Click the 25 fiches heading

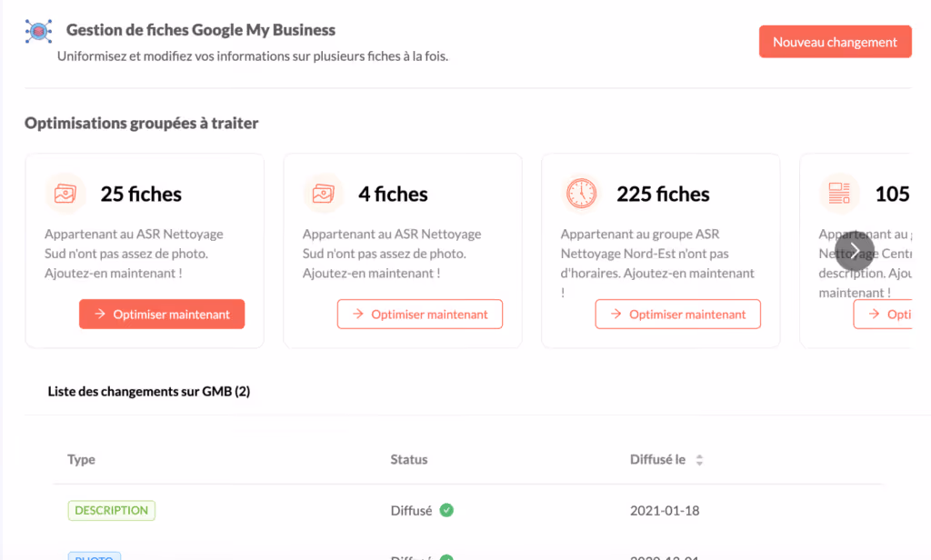click(141, 195)
